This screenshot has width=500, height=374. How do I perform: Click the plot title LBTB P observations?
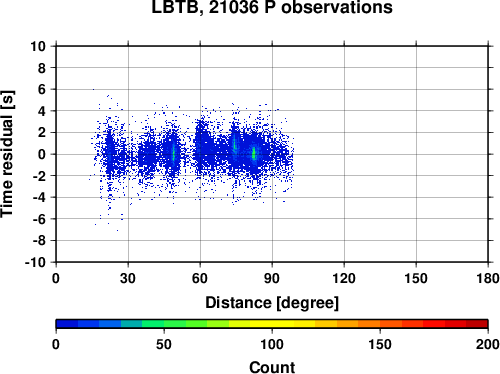tap(272, 7)
